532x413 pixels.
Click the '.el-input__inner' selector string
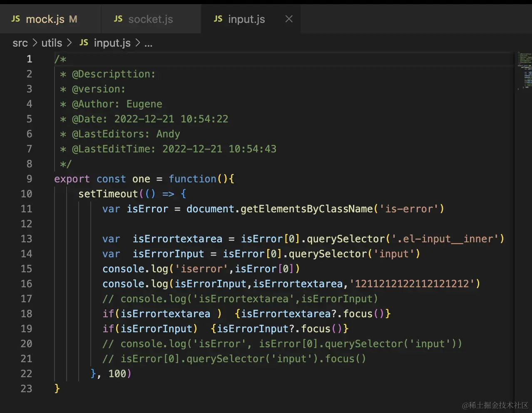pyautogui.click(x=445, y=239)
